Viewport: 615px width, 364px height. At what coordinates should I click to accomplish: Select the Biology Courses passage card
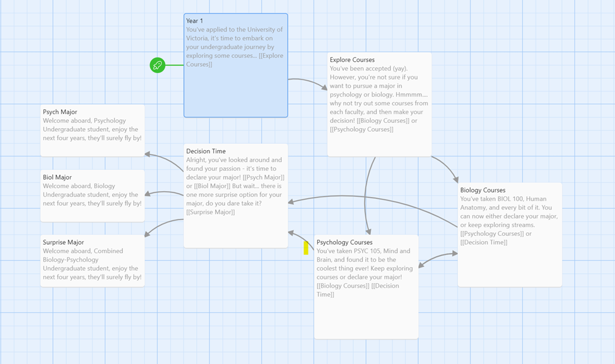pyautogui.click(x=510, y=235)
